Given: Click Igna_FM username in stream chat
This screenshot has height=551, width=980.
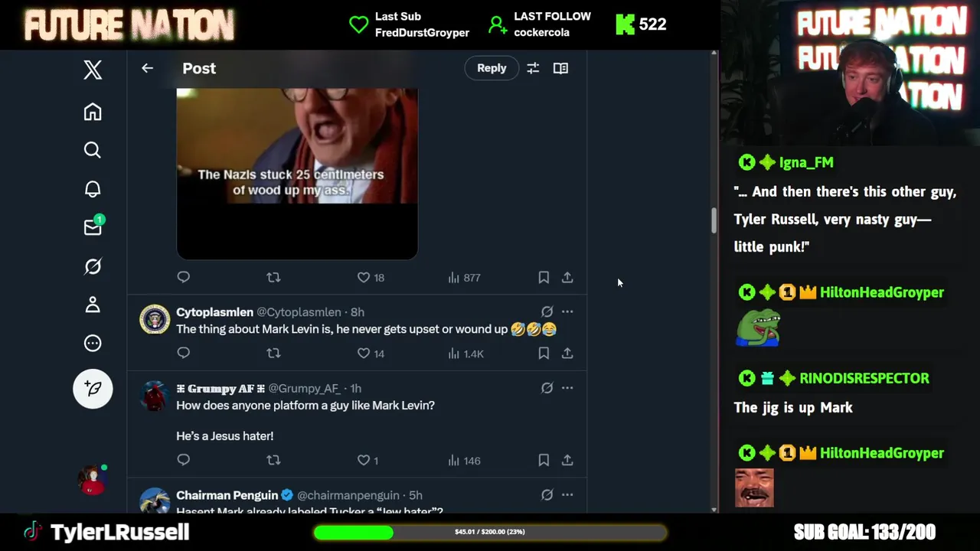Looking at the screenshot, I should pyautogui.click(x=806, y=162).
